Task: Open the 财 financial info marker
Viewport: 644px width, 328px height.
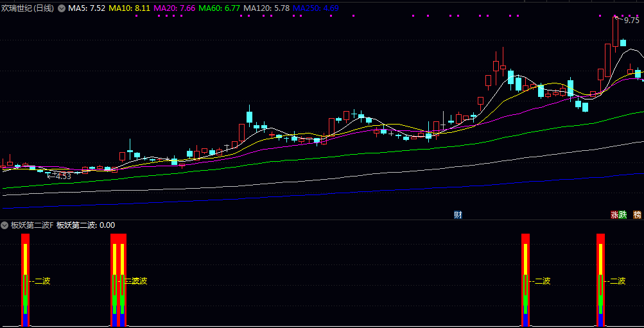Action: (x=458, y=214)
